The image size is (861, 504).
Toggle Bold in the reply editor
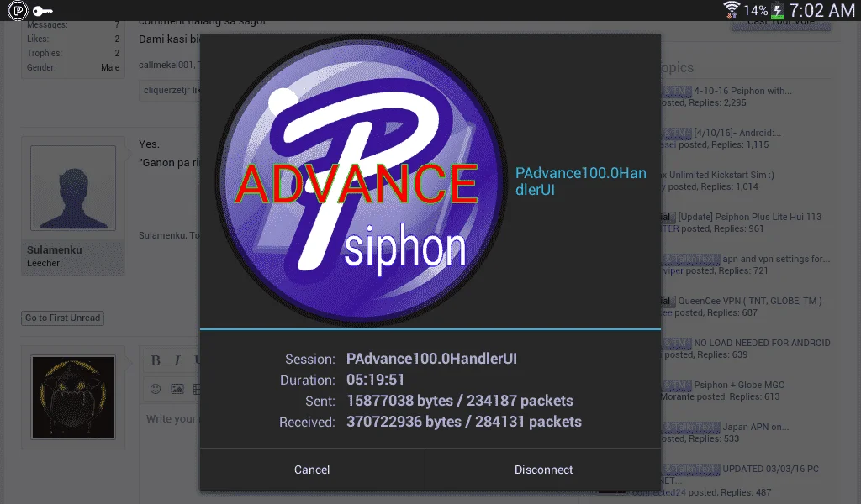(x=156, y=360)
